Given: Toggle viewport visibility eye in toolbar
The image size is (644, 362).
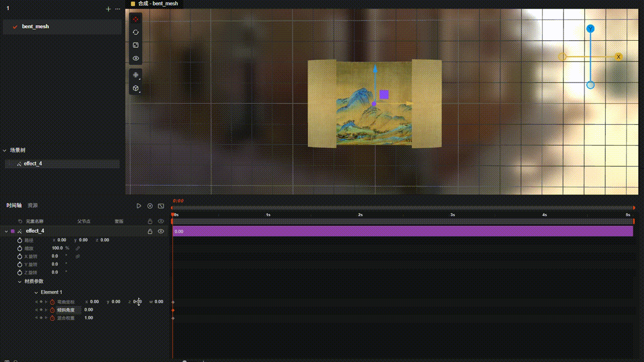Looking at the screenshot, I should [136, 58].
